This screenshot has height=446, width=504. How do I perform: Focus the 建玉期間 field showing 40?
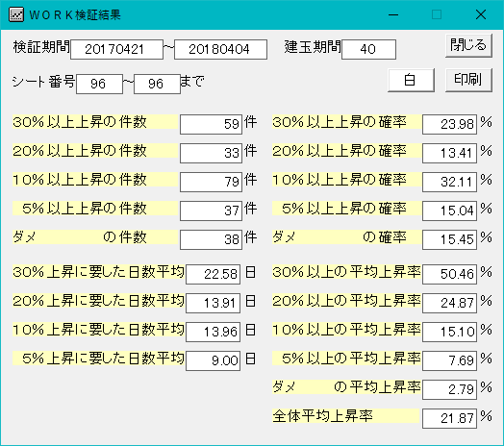click(x=368, y=49)
